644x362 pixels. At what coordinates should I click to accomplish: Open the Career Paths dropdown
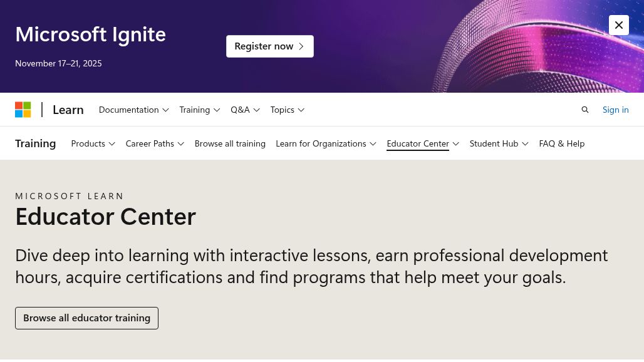(x=155, y=143)
